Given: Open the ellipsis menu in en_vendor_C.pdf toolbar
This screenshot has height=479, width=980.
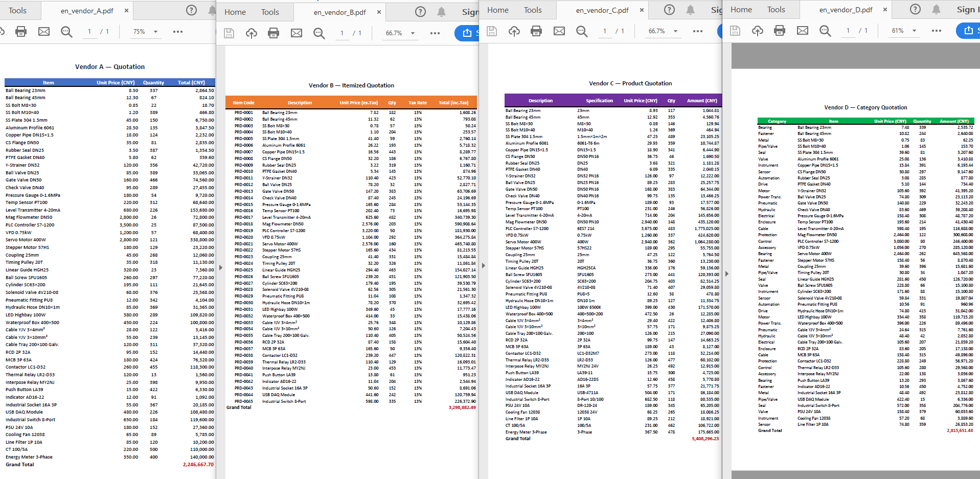Looking at the screenshot, I should [698, 31].
